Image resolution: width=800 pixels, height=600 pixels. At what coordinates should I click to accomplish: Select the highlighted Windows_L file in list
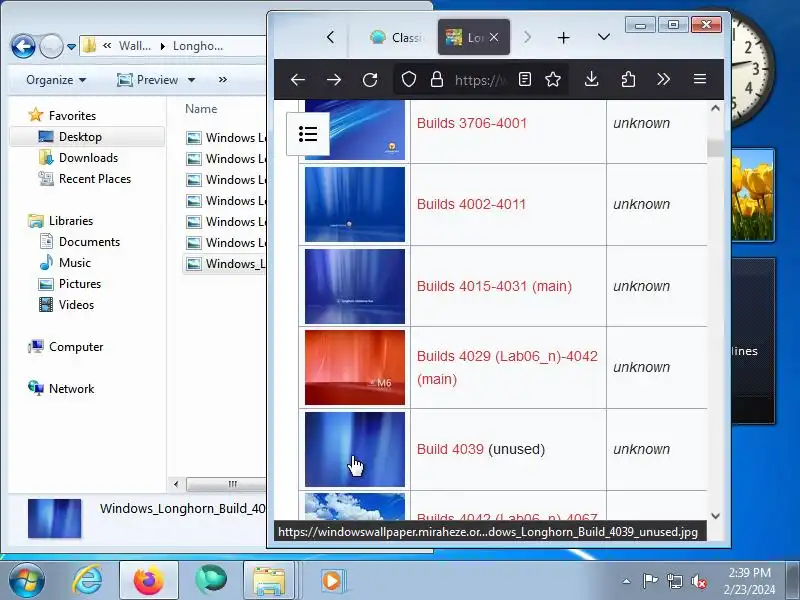(x=224, y=264)
